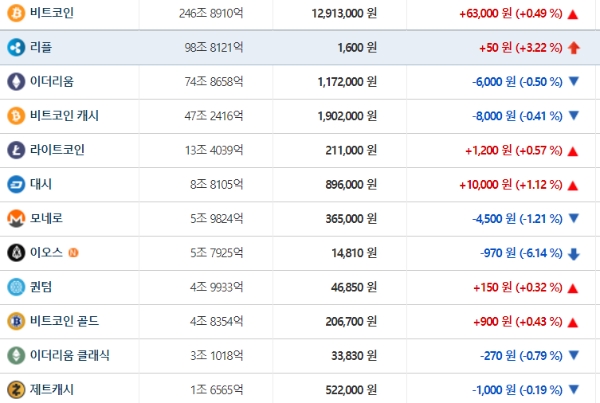Click the blue down triangle in the 이더리움 row

click(x=574, y=81)
